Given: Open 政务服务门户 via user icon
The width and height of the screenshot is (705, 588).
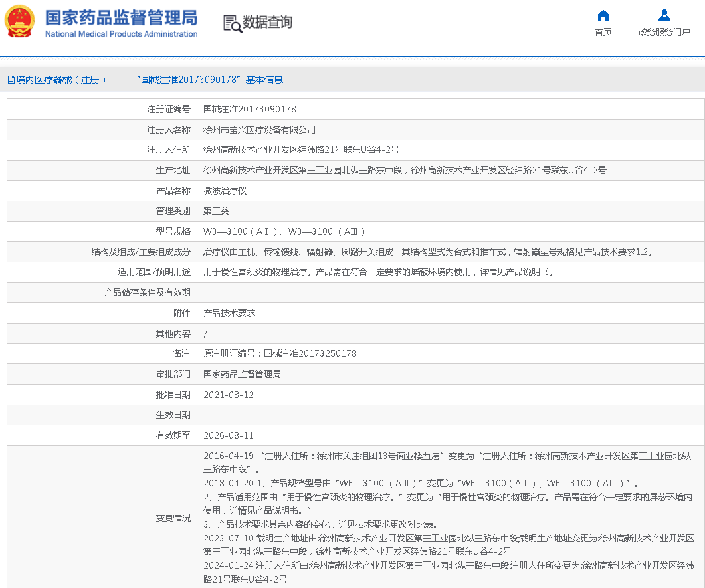Looking at the screenshot, I should [x=664, y=16].
